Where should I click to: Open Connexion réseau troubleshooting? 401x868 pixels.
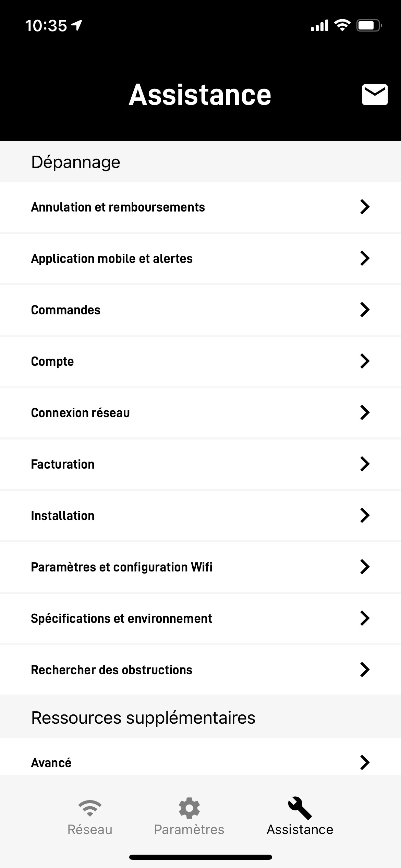tap(80, 413)
